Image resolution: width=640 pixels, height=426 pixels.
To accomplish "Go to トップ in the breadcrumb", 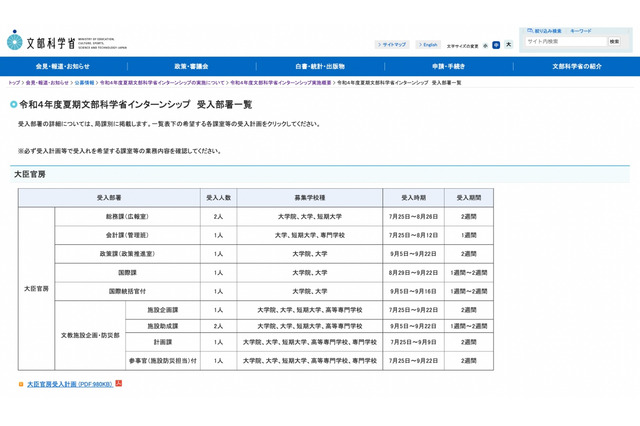I will coord(13,83).
